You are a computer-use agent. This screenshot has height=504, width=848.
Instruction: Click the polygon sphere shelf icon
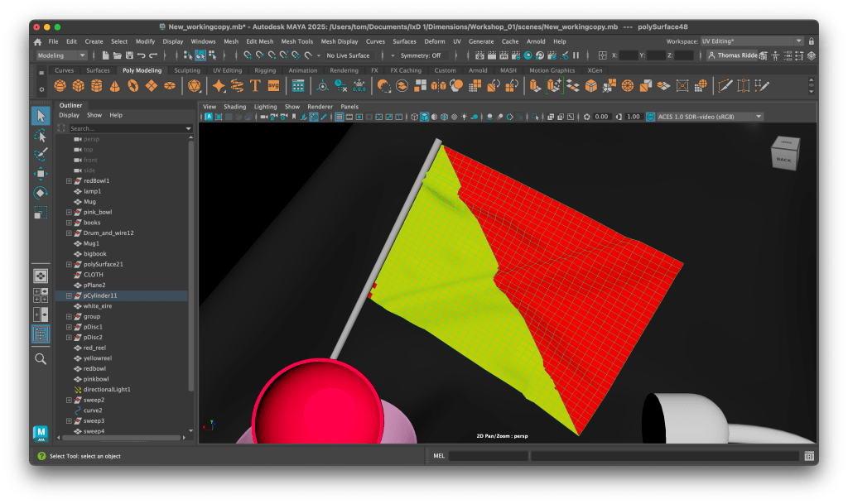pyautogui.click(x=60, y=86)
